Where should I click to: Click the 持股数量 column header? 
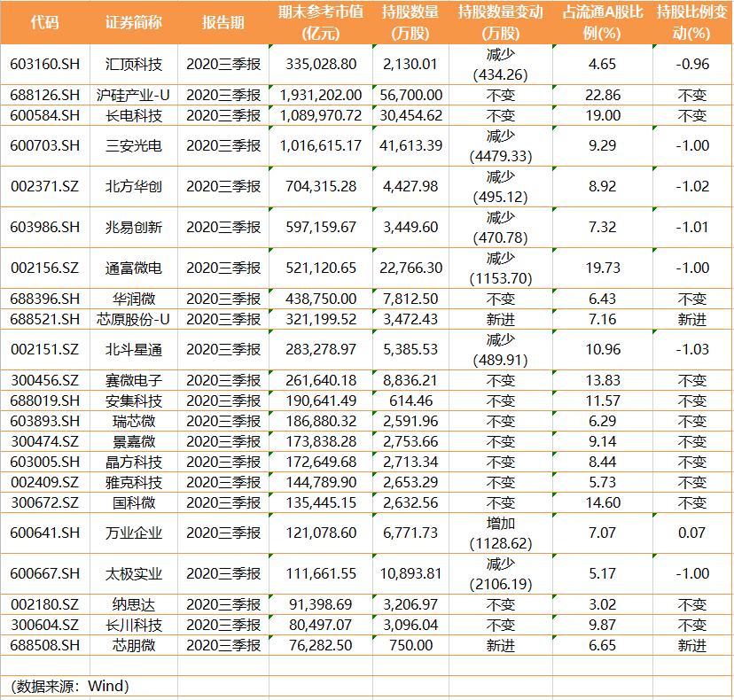pos(408,22)
